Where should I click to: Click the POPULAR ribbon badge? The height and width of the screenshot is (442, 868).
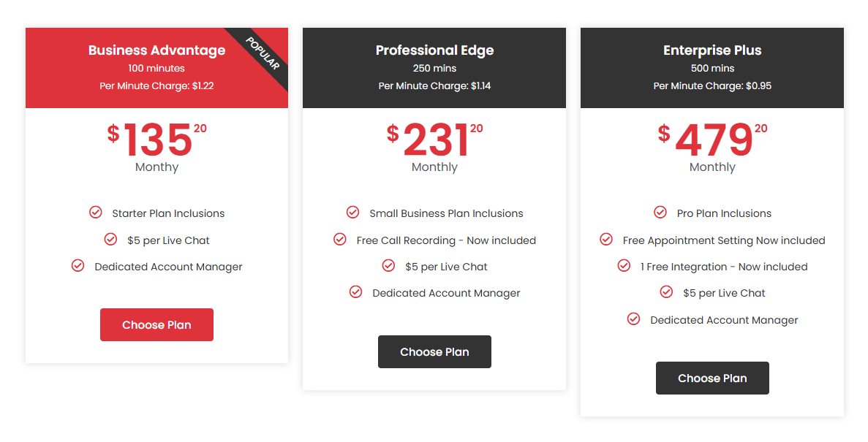[263, 53]
